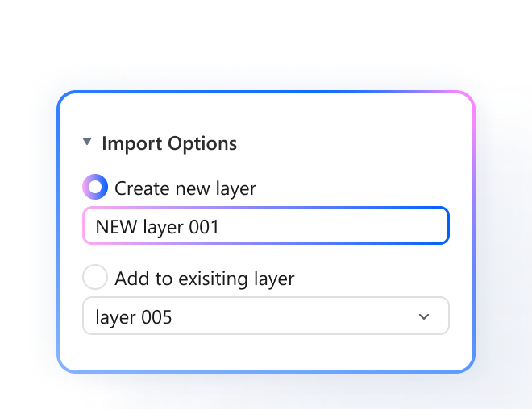
Task: Click the empty radio circle icon
Action: point(95,278)
